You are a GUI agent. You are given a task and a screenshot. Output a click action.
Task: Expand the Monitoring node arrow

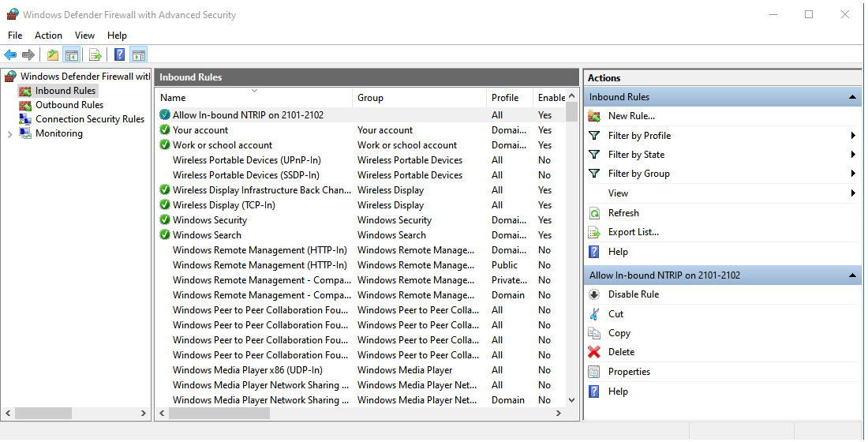9,134
